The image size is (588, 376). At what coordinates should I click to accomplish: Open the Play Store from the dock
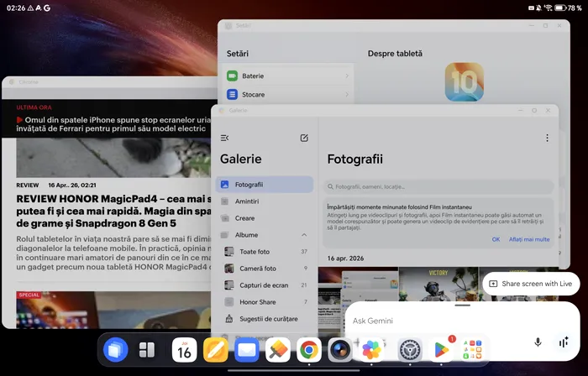click(x=441, y=350)
